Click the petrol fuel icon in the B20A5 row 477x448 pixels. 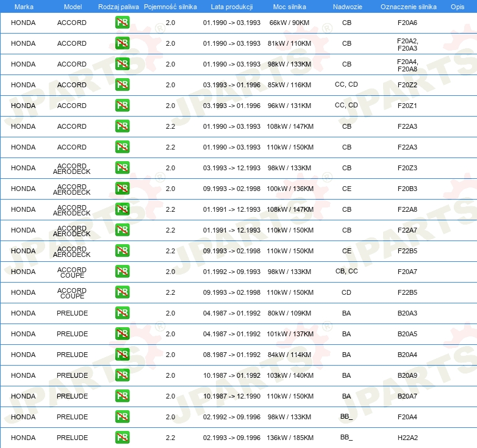click(x=122, y=334)
